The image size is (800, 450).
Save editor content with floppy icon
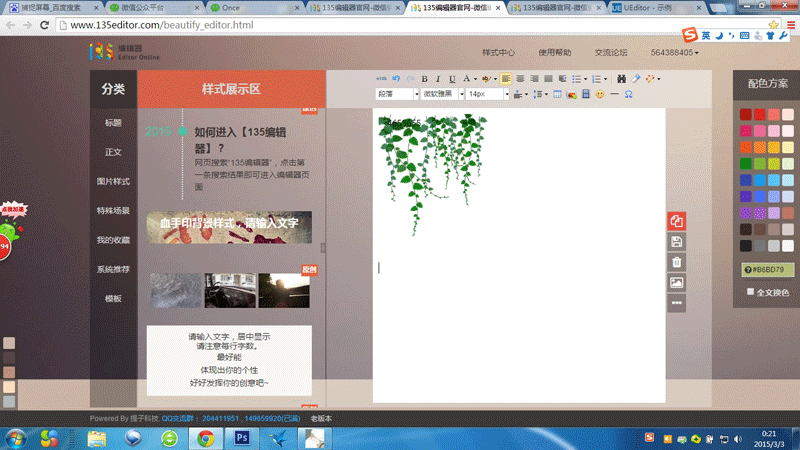677,242
